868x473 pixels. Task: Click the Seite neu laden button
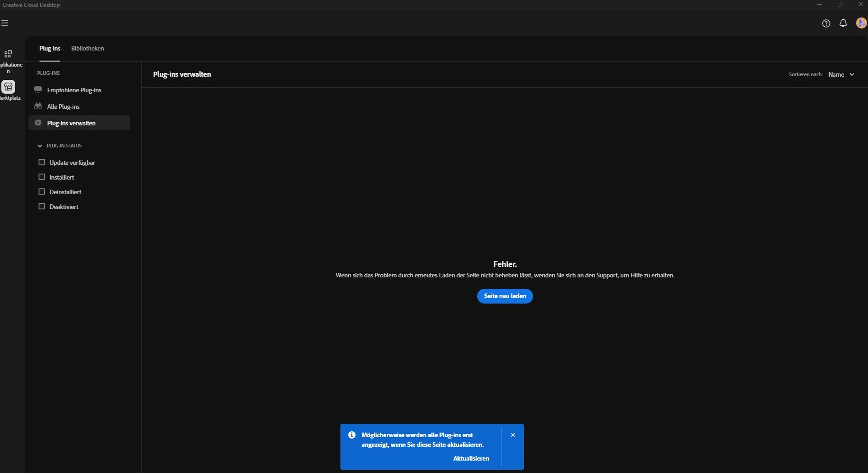pyautogui.click(x=505, y=296)
